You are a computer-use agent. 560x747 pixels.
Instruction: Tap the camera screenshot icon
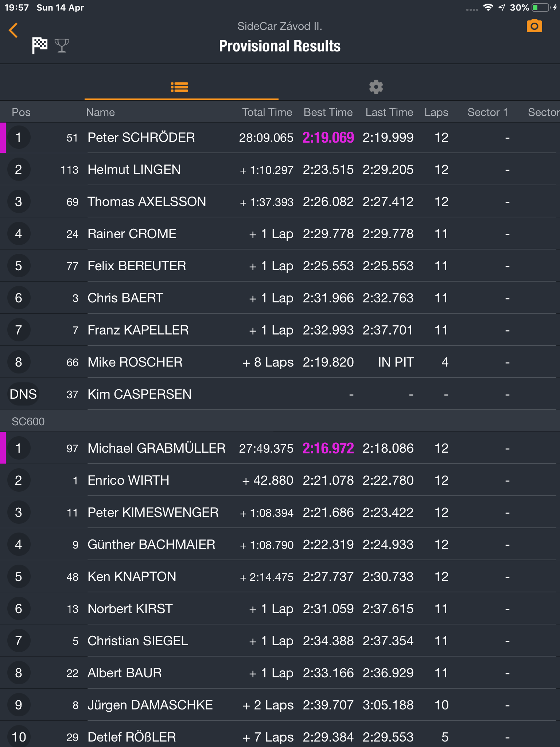[534, 26]
